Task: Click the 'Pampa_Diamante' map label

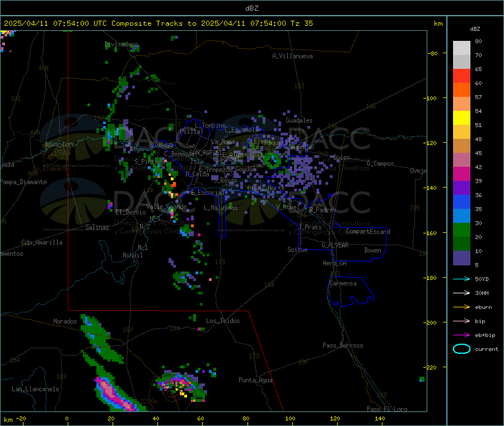Action: click(24, 182)
